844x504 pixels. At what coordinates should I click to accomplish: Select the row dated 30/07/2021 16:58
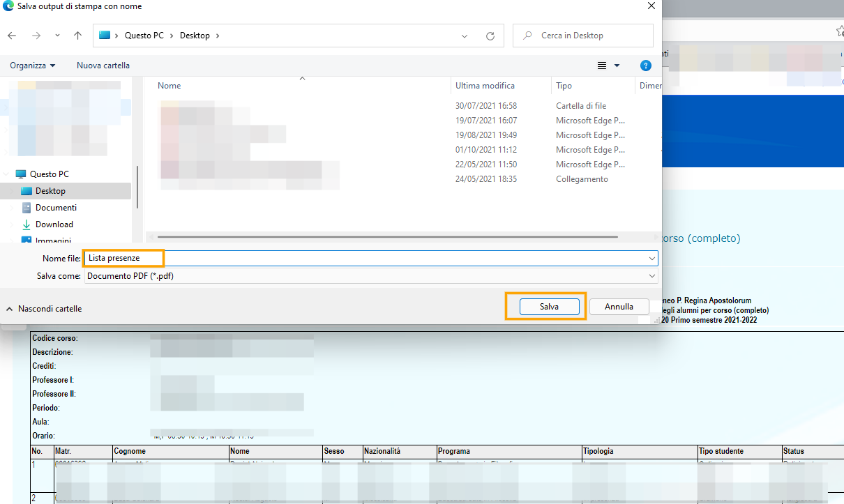point(403,106)
